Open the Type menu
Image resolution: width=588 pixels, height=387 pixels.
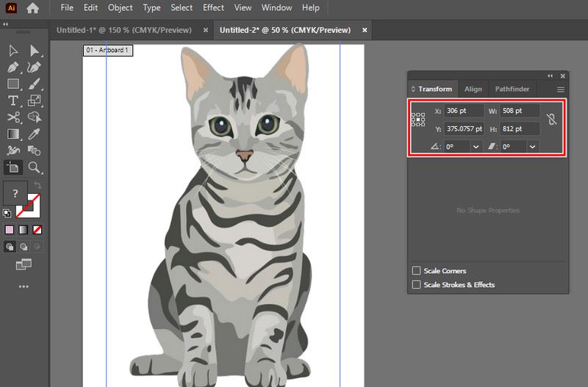151,7
